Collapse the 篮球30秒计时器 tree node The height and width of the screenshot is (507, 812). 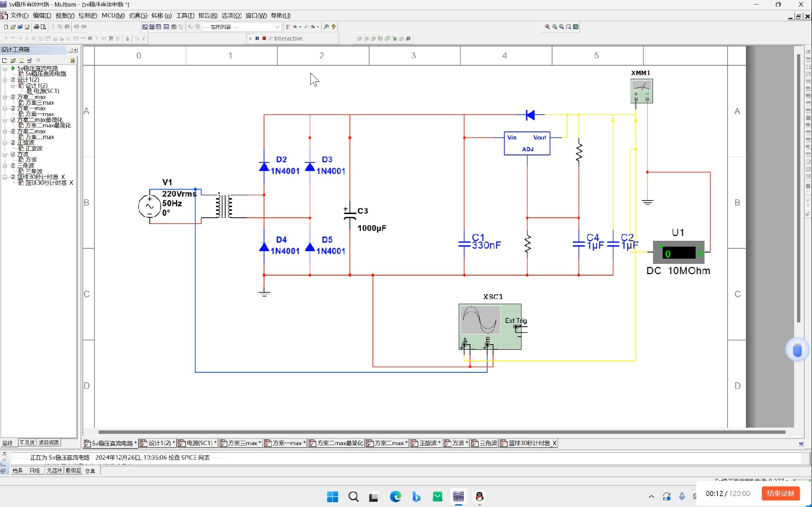click(5, 177)
